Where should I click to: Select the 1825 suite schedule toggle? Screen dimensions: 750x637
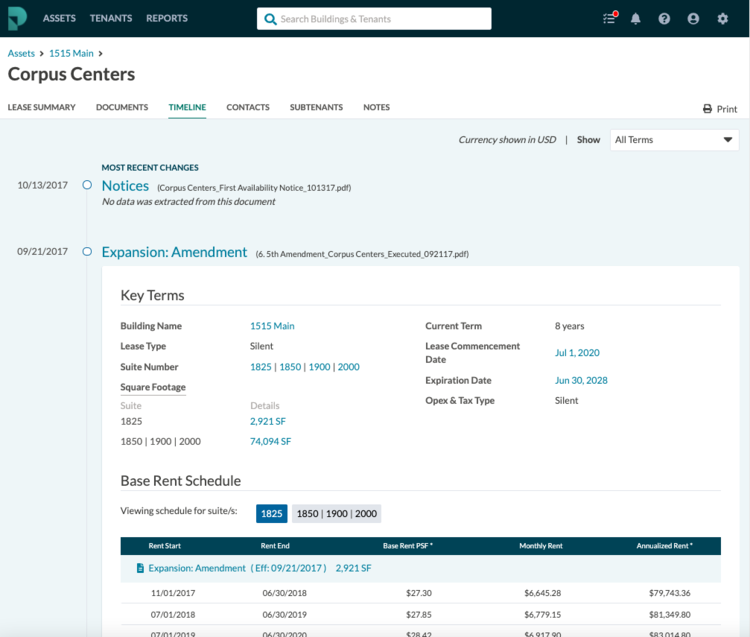point(272,514)
